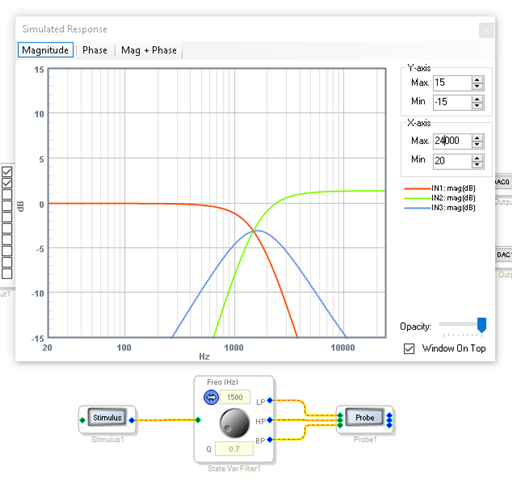
Task: Increase the Y-axis Min value
Action: [x=477, y=99]
